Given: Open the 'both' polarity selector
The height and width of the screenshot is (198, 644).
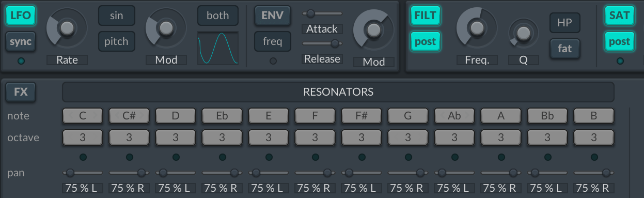Looking at the screenshot, I should (x=218, y=16).
